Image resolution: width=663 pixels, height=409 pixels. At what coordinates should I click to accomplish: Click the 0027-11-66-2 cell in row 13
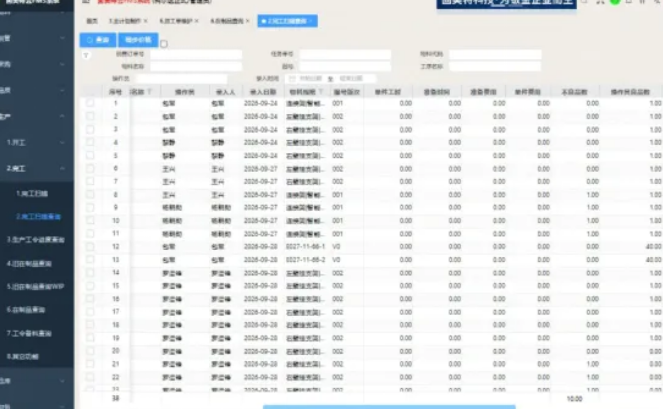click(305, 260)
